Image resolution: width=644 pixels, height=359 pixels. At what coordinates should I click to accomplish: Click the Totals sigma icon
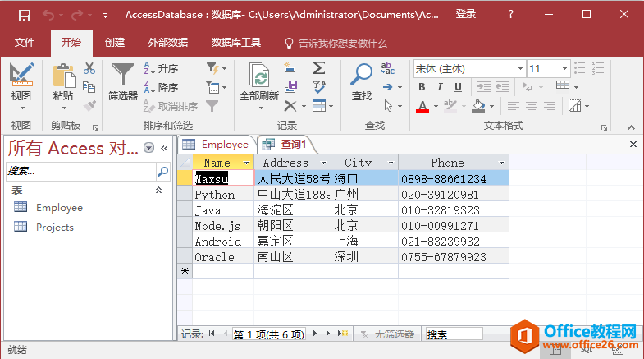point(318,68)
